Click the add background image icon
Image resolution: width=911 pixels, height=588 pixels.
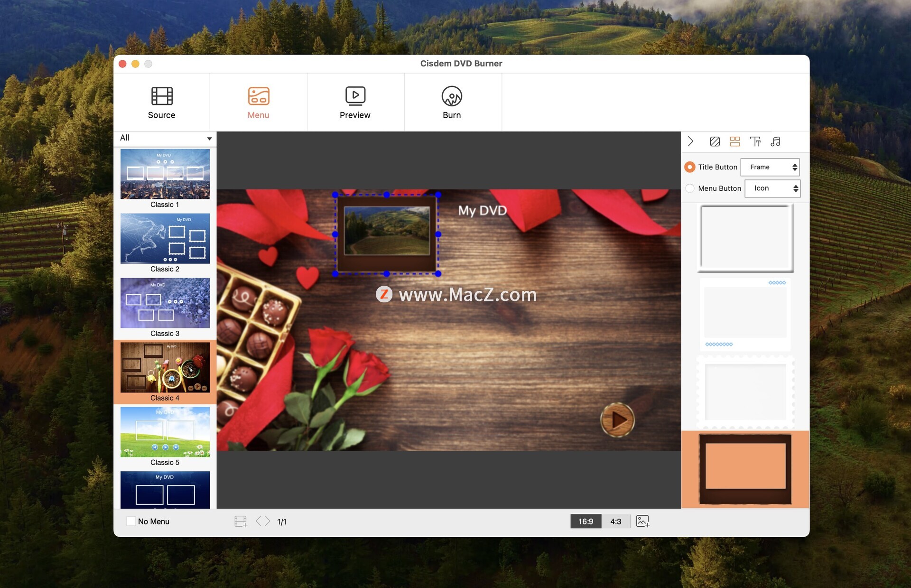(643, 521)
